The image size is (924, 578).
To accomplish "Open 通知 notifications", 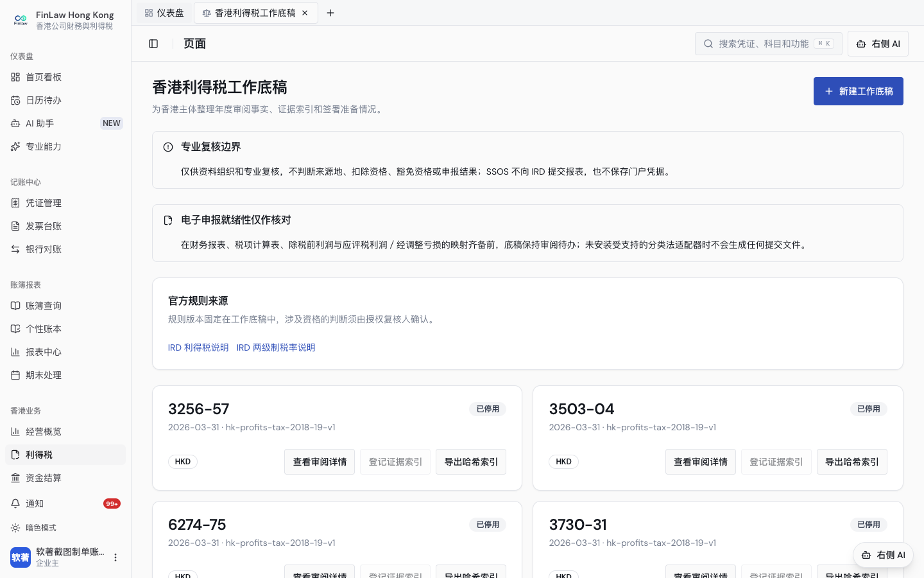I will click(x=65, y=504).
